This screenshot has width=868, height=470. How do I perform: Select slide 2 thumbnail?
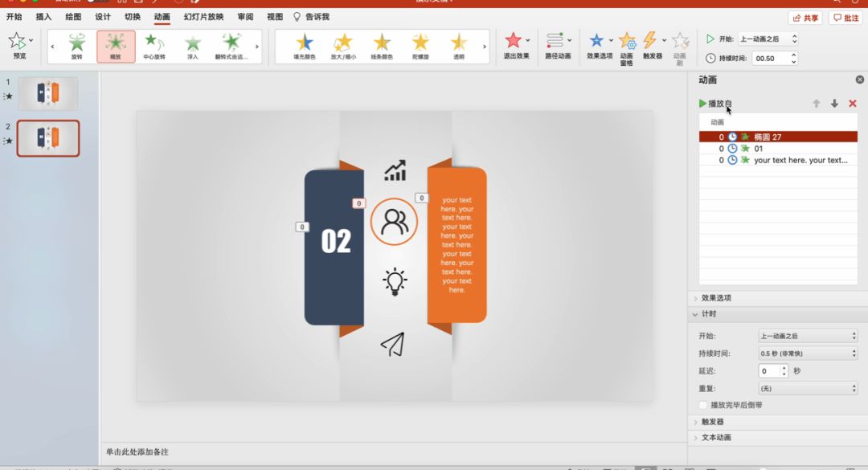pos(48,138)
